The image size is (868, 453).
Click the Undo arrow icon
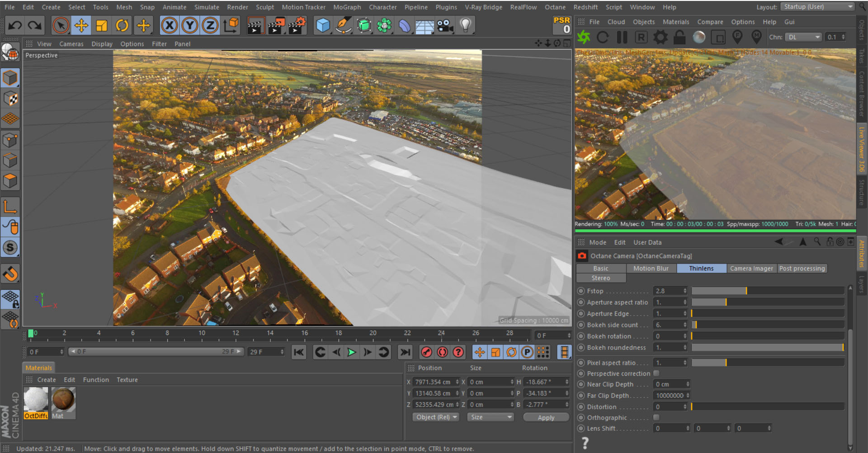(x=14, y=25)
